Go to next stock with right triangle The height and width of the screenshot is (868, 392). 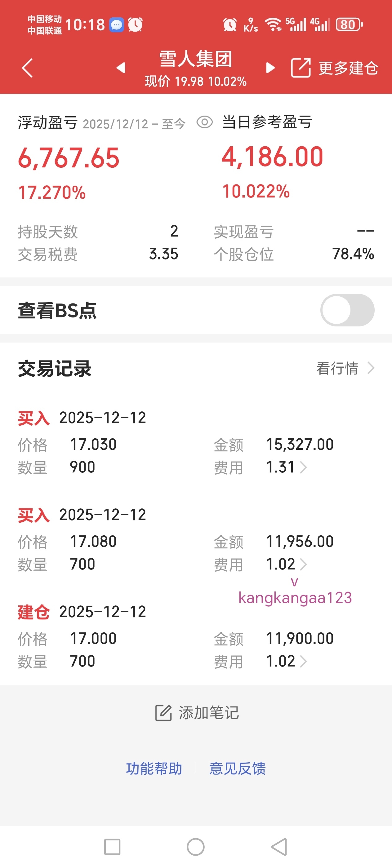pos(270,68)
